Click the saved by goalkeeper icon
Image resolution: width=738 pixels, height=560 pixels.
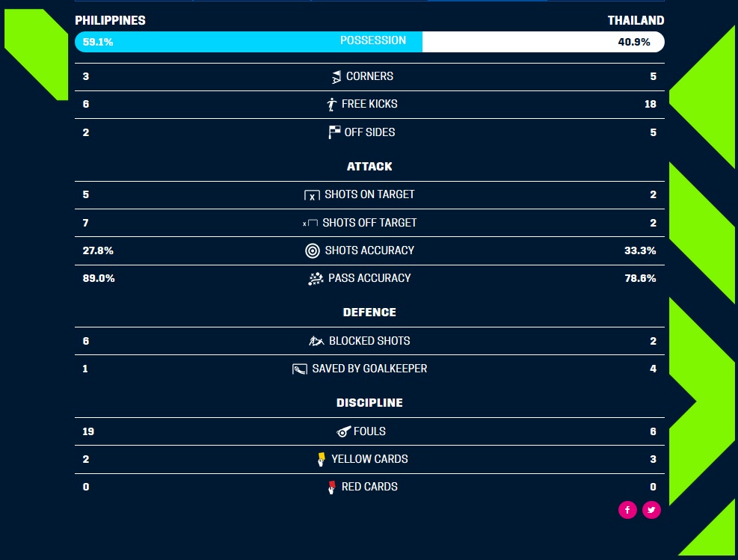point(300,369)
